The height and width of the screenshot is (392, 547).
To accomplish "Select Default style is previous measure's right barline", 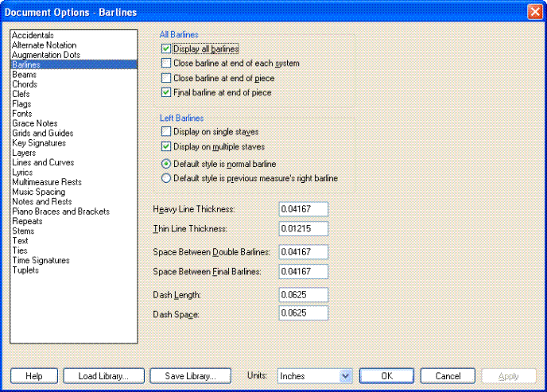I will point(166,179).
